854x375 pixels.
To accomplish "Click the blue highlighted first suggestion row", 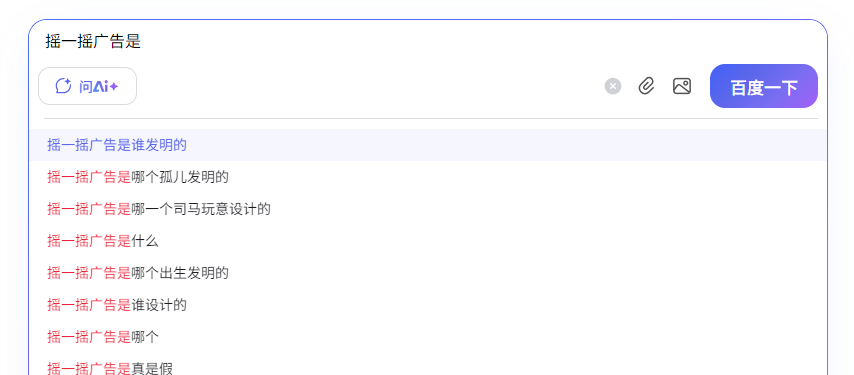I will click(x=428, y=145).
